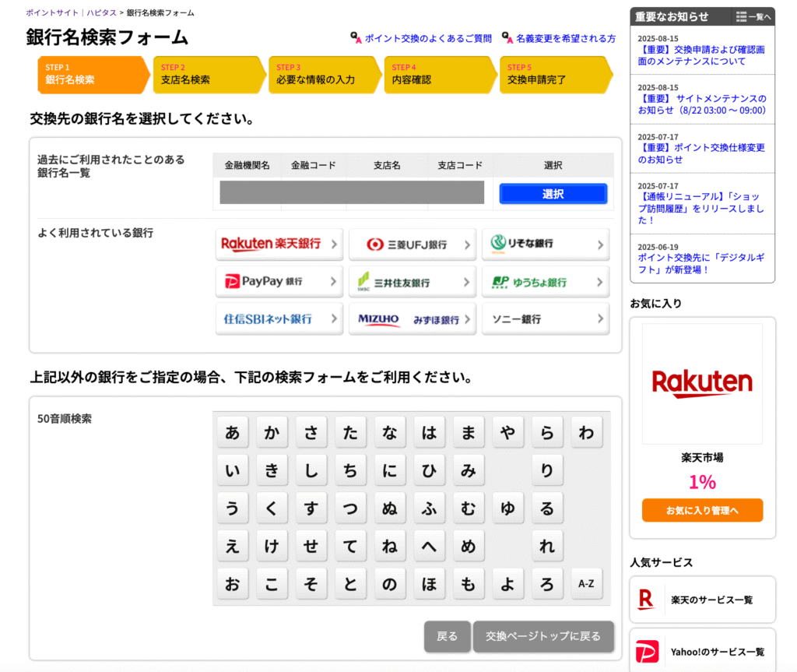The image size is (797, 672).
Task: Click the blue 選択 button
Action: point(553,194)
